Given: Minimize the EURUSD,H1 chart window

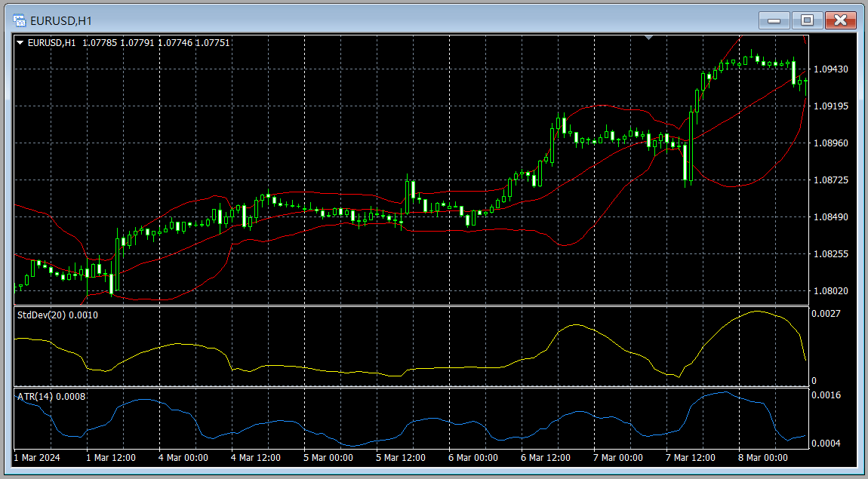Looking at the screenshot, I should pos(774,21).
